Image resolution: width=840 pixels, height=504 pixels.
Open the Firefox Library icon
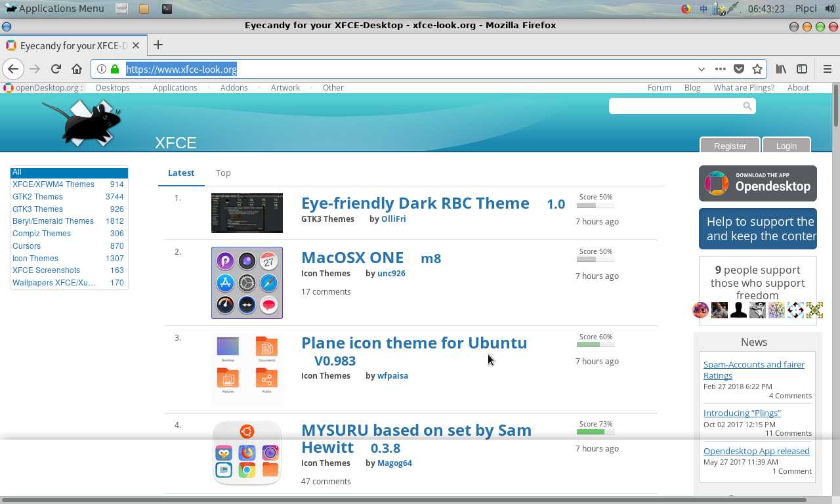click(x=781, y=69)
